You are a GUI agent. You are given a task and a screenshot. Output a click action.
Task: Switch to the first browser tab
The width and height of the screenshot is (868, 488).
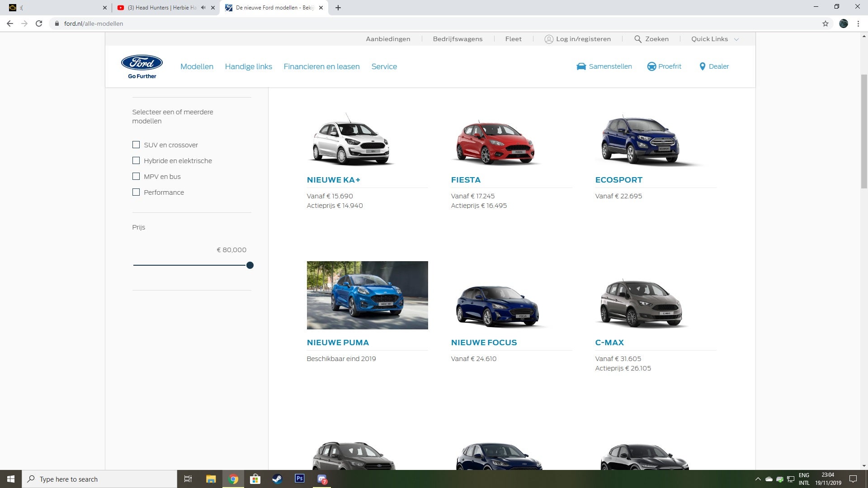57,8
